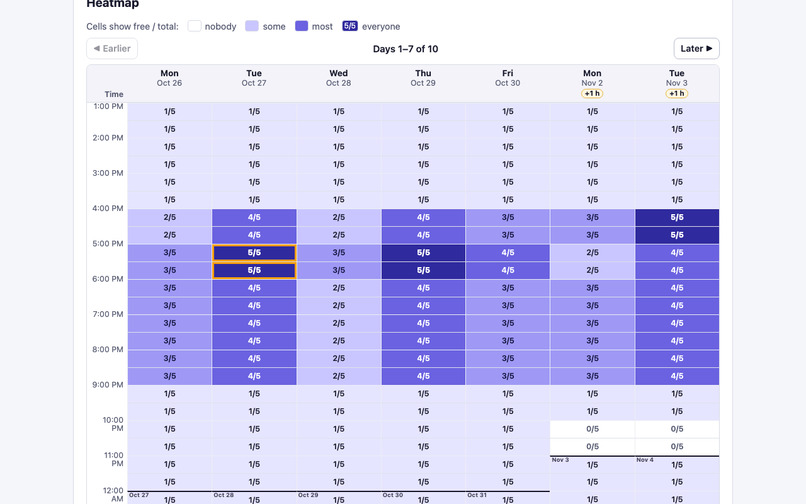Pick the outlined 5/5 cell Tue Oct 27 5:00 PM
Viewport: 806px width, 504px height.
[x=254, y=253]
